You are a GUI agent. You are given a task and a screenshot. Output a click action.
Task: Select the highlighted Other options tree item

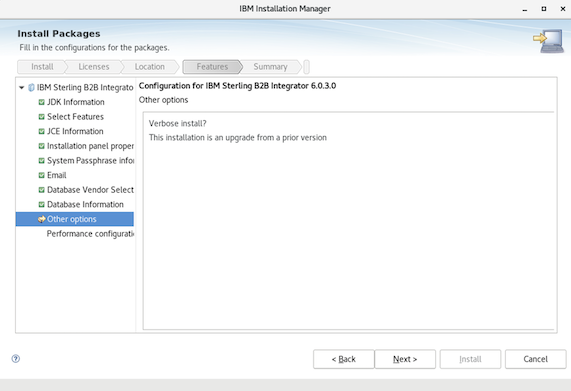tap(75, 219)
